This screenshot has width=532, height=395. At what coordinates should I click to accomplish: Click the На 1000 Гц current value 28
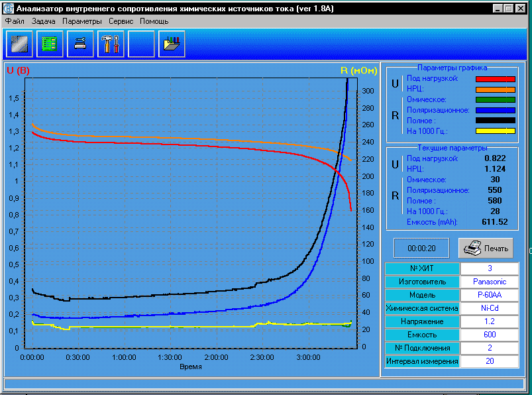point(495,211)
